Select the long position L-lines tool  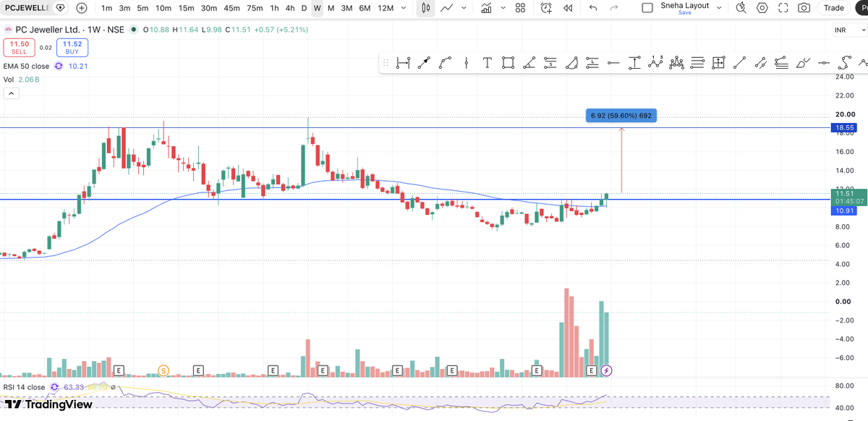pyautogui.click(x=592, y=63)
